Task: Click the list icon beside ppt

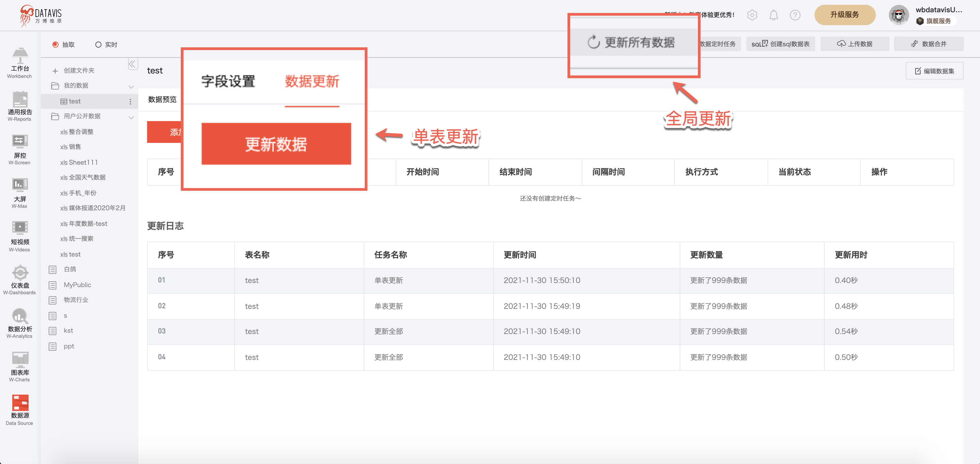Action: tap(52, 347)
